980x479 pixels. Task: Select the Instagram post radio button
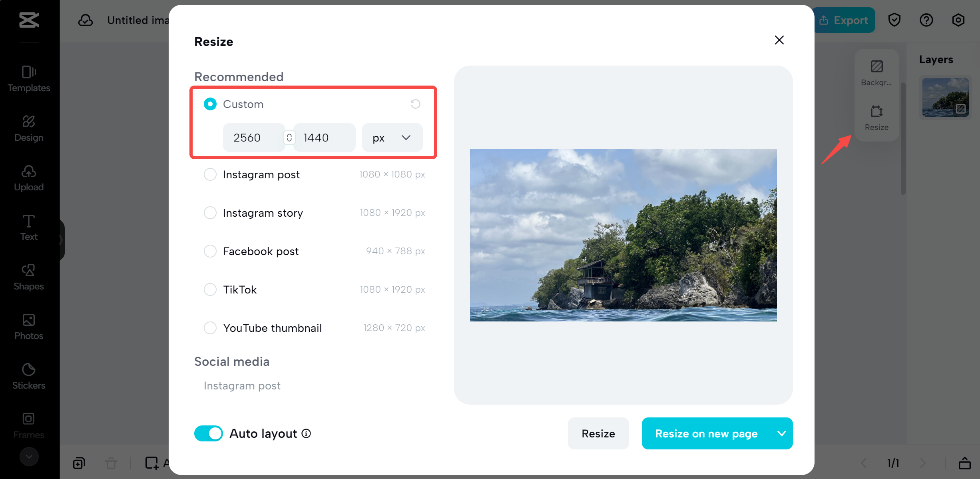tap(211, 174)
